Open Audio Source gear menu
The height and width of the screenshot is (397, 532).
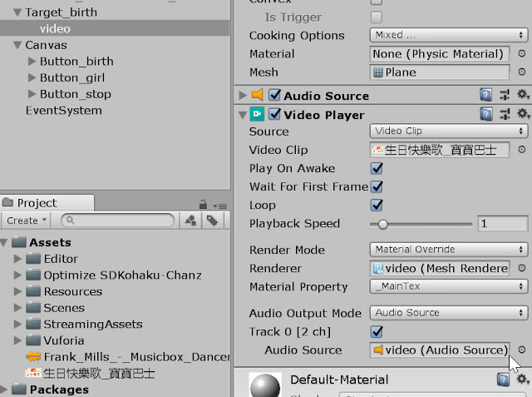(523, 94)
